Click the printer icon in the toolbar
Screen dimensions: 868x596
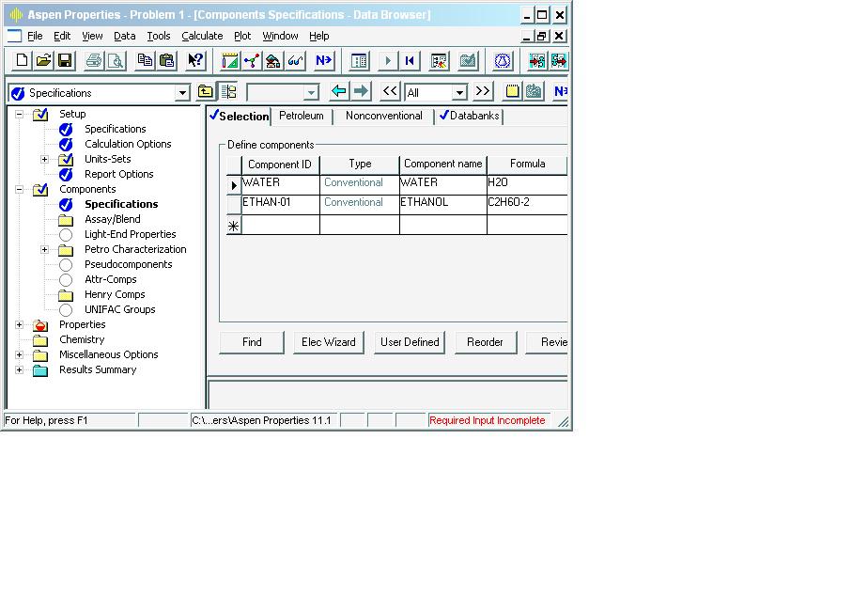(x=94, y=60)
